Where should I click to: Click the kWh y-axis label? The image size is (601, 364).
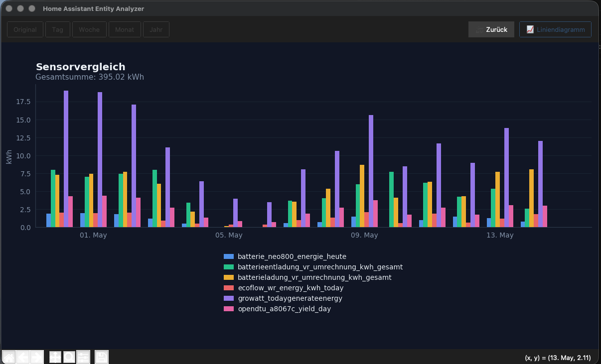(x=9, y=156)
